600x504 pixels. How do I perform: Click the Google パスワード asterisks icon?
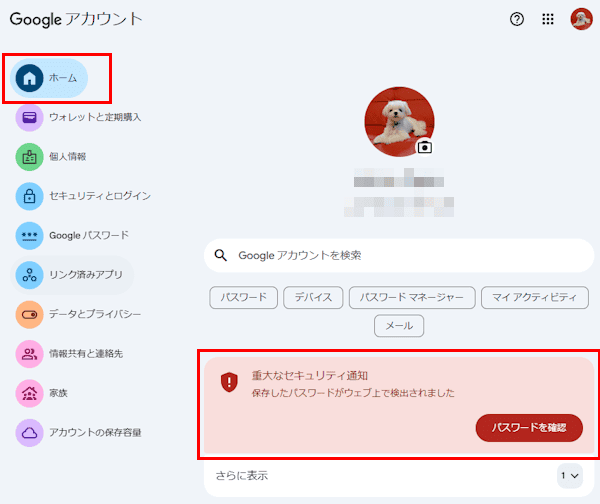pyautogui.click(x=29, y=235)
